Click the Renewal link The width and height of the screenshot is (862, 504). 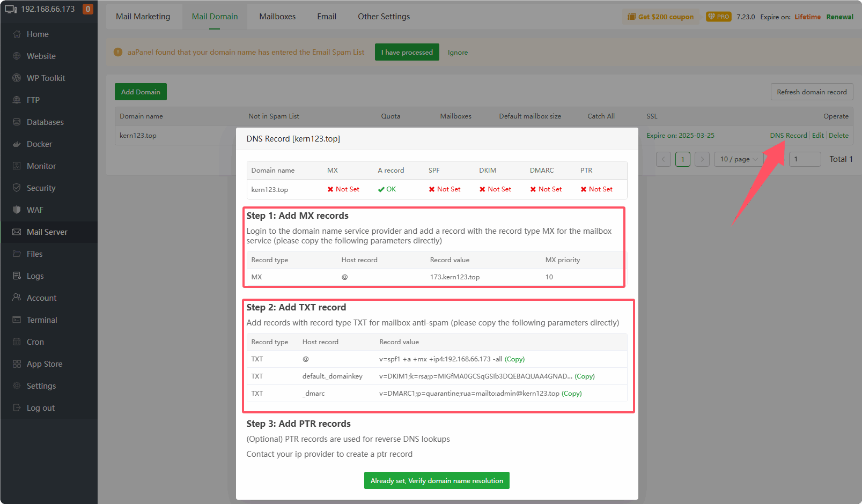pos(840,17)
